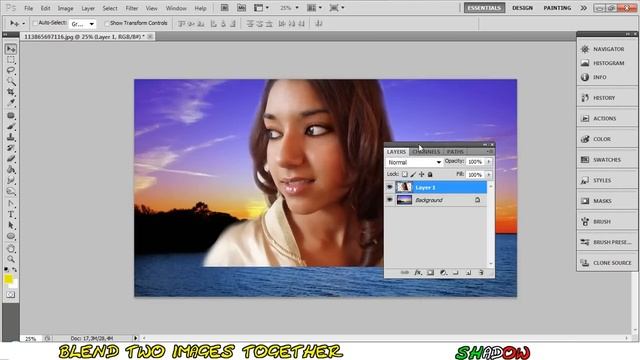Open the Auto-Select Group dropdown
The width and height of the screenshot is (640, 360).
[83, 24]
